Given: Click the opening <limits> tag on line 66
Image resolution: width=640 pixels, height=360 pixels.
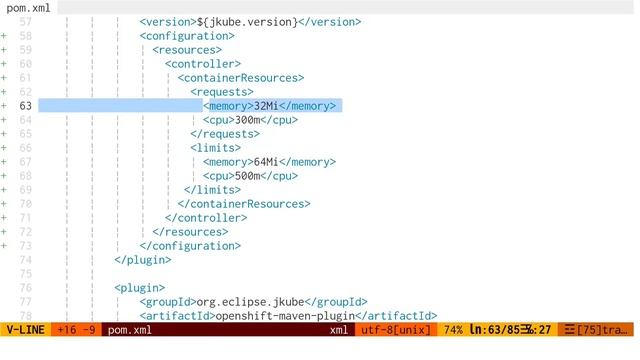Looking at the screenshot, I should click(216, 148).
